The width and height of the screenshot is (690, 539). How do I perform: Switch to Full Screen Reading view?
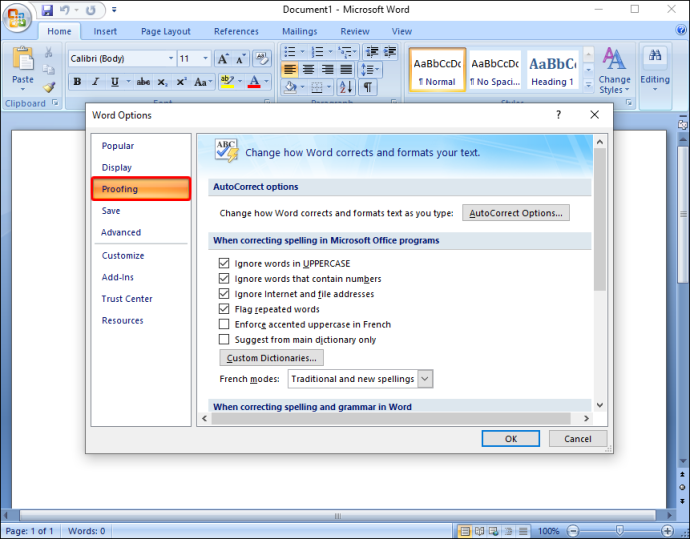tap(479, 531)
